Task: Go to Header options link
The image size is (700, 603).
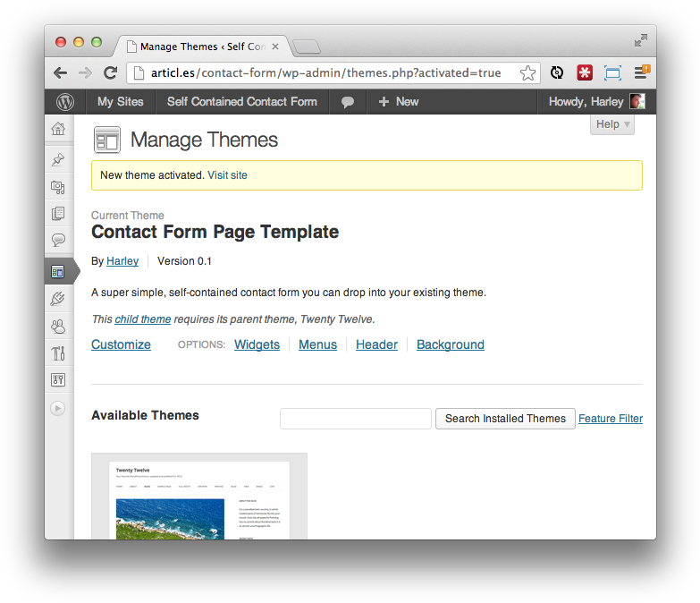Action: [x=376, y=344]
